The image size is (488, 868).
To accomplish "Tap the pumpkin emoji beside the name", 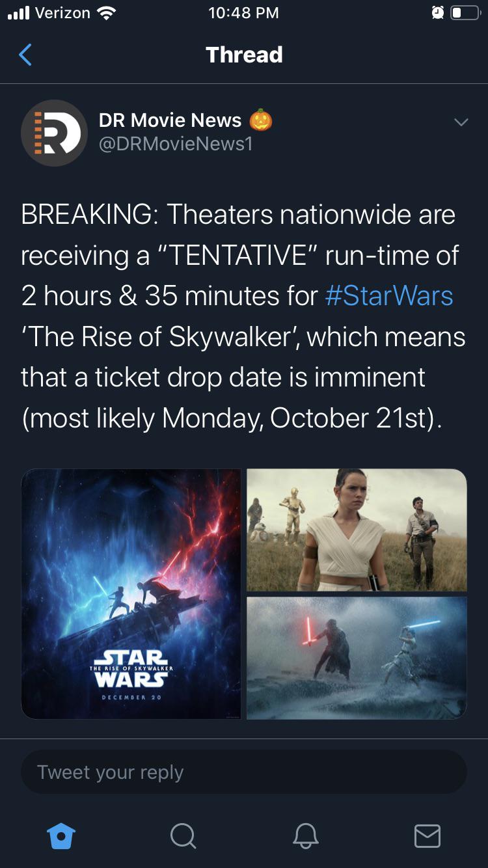I will 261,120.
